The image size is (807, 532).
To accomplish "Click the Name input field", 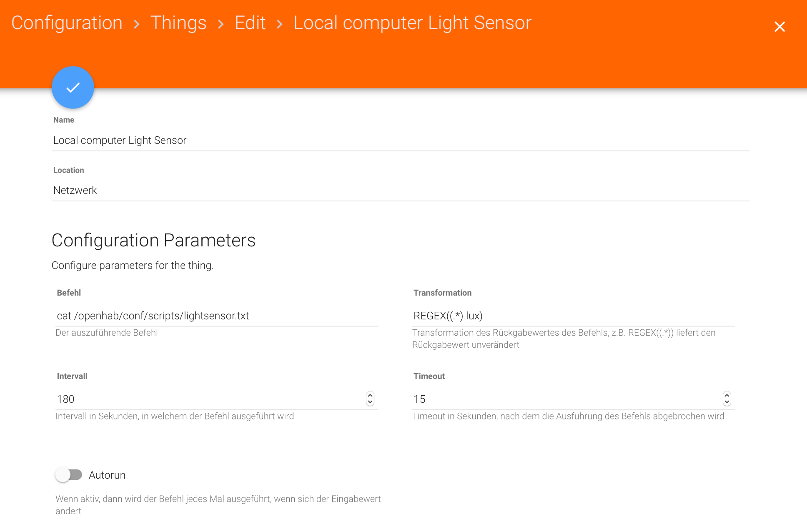I will [400, 141].
